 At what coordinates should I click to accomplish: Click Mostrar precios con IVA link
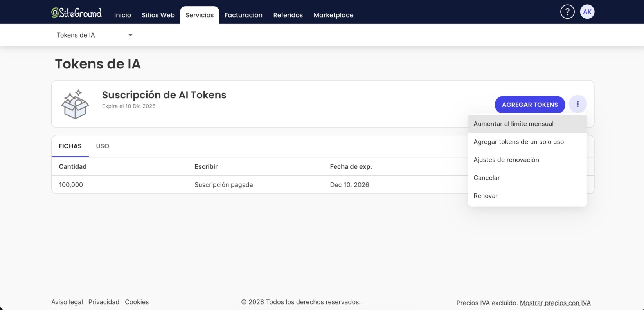(x=555, y=303)
